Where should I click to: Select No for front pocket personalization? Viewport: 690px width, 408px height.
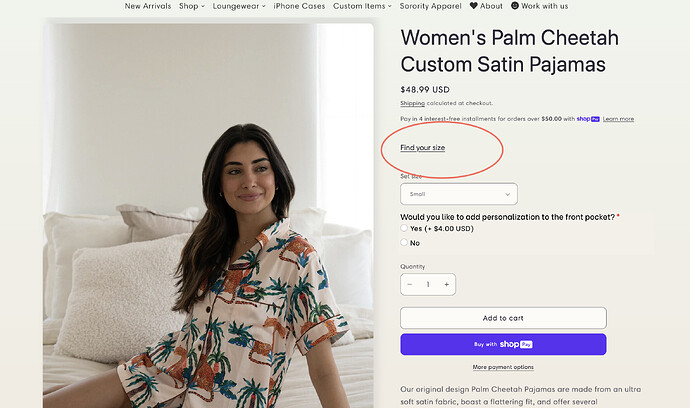tap(404, 242)
